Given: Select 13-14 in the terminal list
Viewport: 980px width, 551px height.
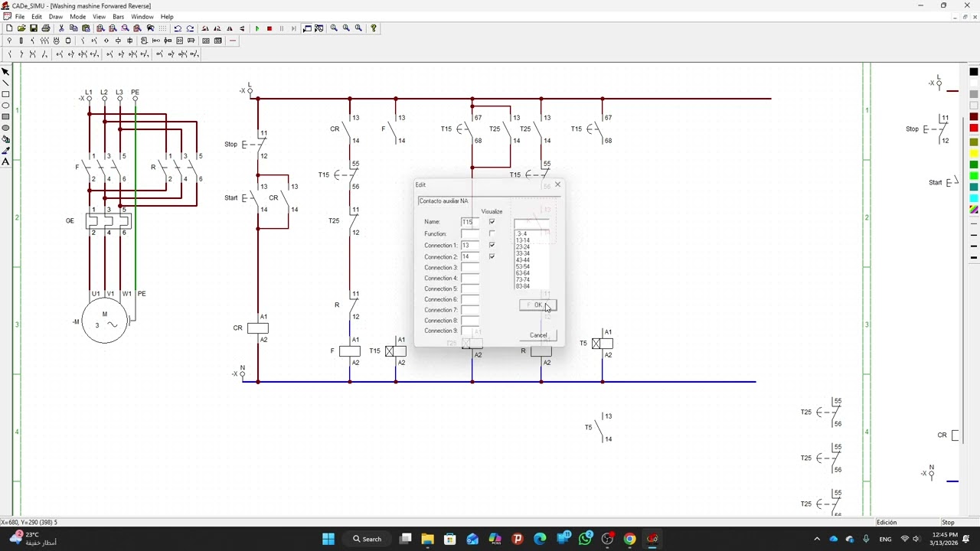Looking at the screenshot, I should [x=523, y=240].
